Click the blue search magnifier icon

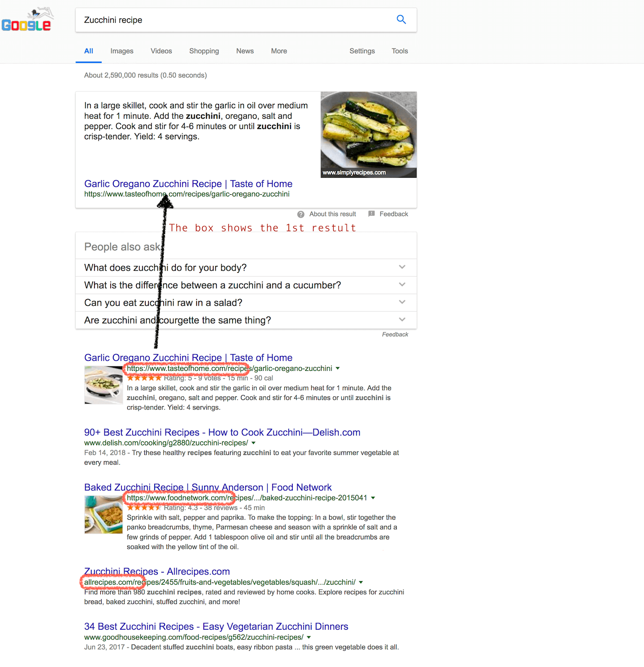point(401,19)
